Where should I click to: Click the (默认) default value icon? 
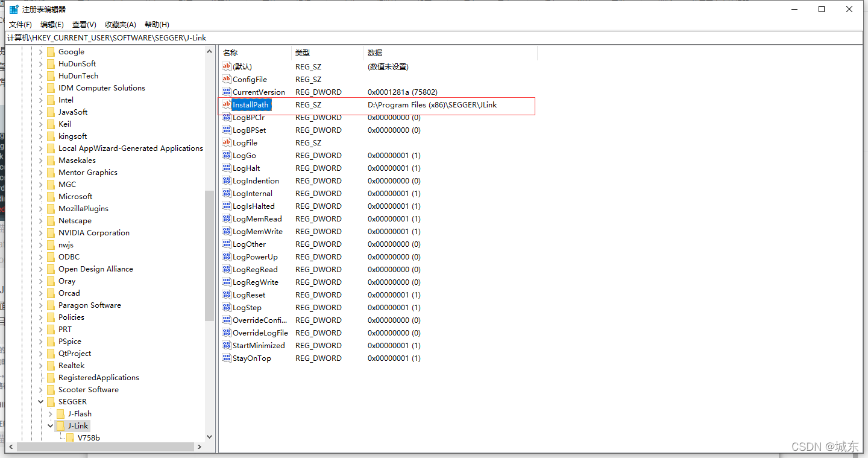[x=227, y=66]
